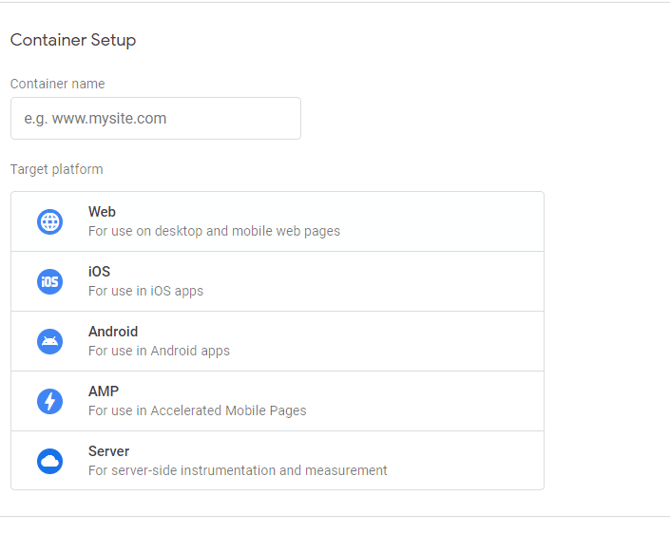Click the Container name label

click(57, 84)
